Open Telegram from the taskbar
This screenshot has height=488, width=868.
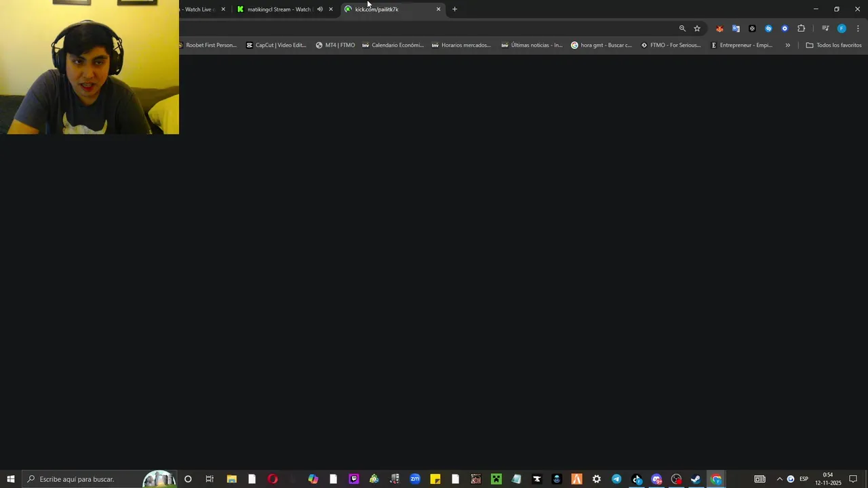(x=616, y=479)
